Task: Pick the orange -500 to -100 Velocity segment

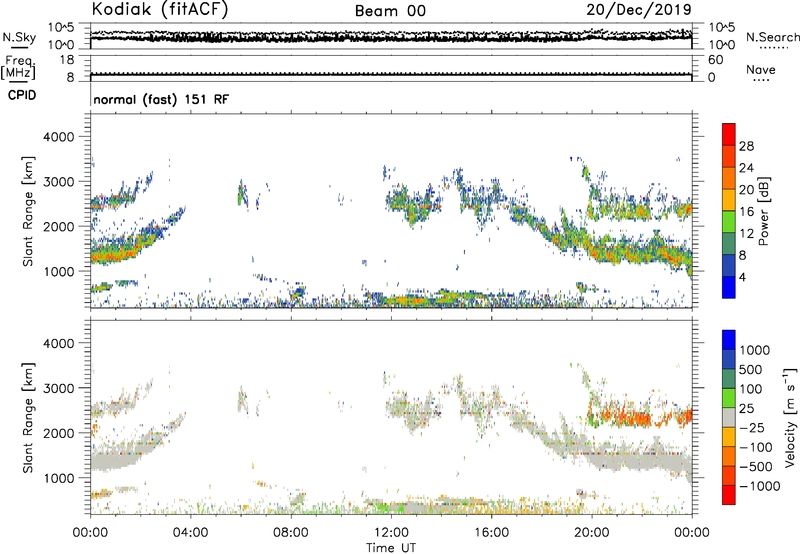Action: pos(729,457)
